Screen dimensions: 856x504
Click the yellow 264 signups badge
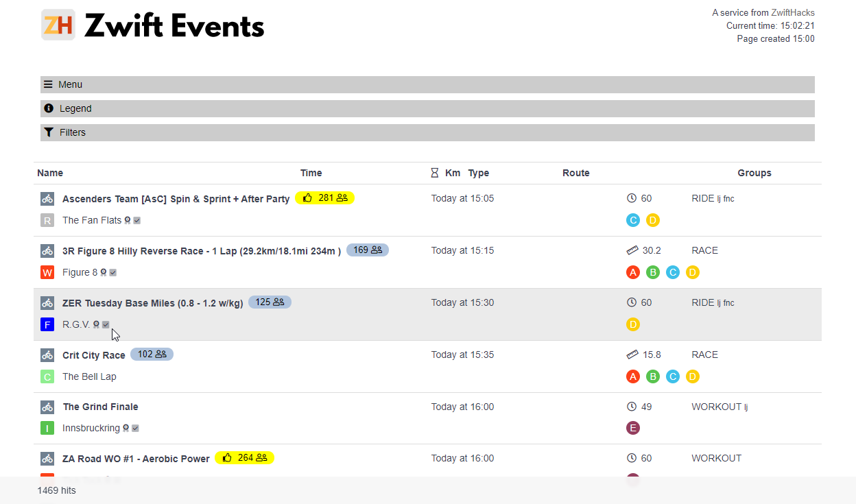pyautogui.click(x=244, y=458)
